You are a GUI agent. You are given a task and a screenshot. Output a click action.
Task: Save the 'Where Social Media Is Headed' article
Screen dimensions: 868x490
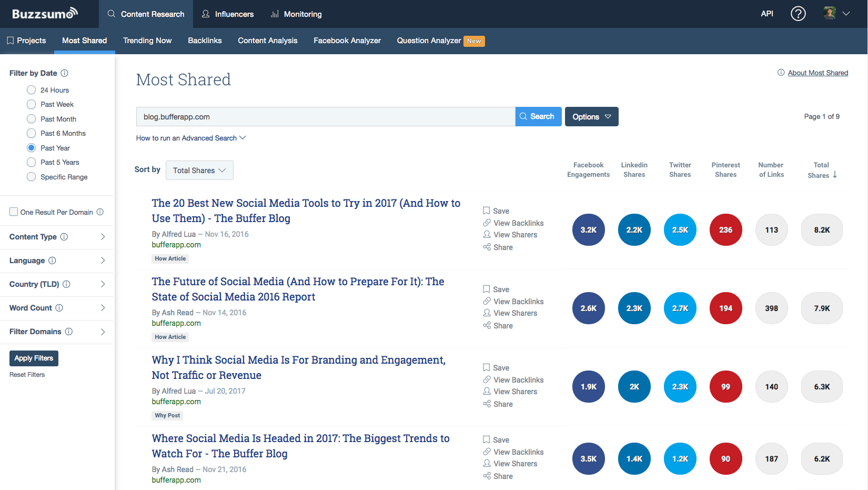(496, 439)
